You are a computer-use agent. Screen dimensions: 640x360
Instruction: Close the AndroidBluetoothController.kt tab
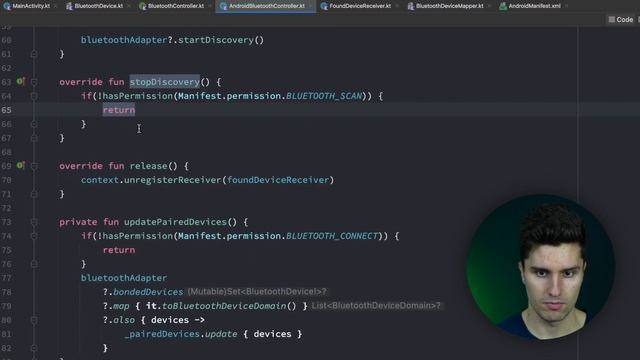tap(310, 6)
